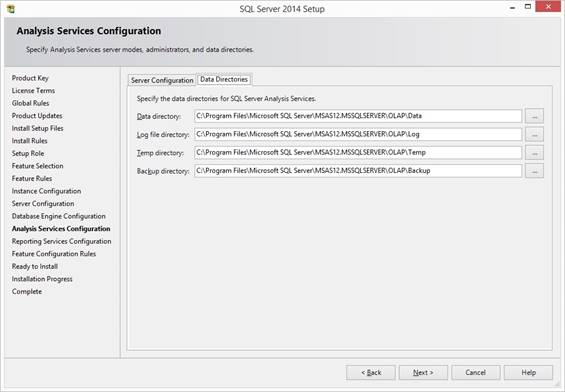Select the Install Rules step
The height and width of the screenshot is (392, 565).
(x=30, y=141)
